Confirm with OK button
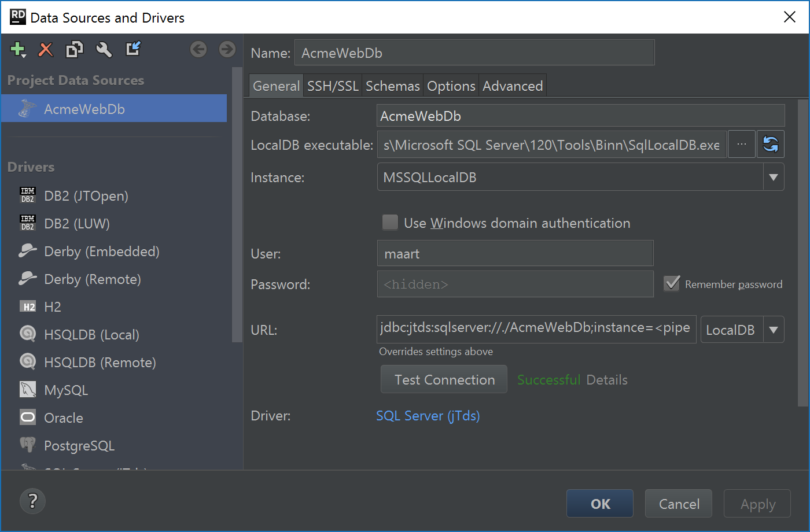This screenshot has height=532, width=810. pos(600,504)
